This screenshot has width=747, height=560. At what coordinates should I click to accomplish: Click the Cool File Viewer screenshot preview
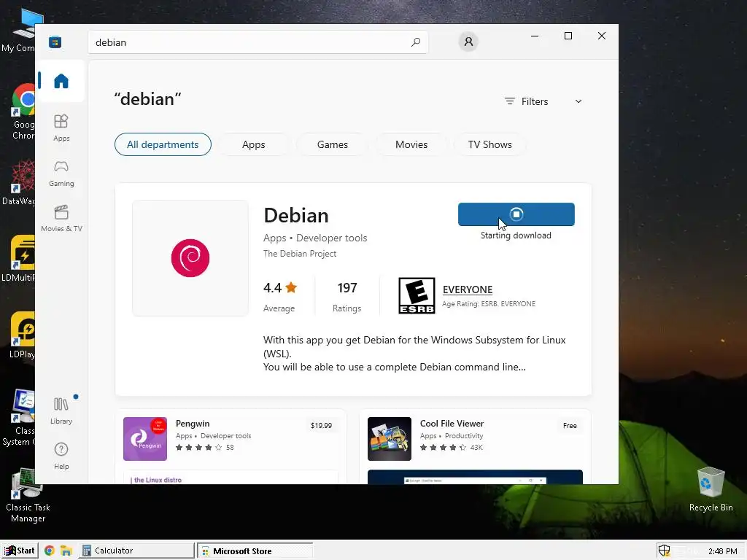pos(475,477)
